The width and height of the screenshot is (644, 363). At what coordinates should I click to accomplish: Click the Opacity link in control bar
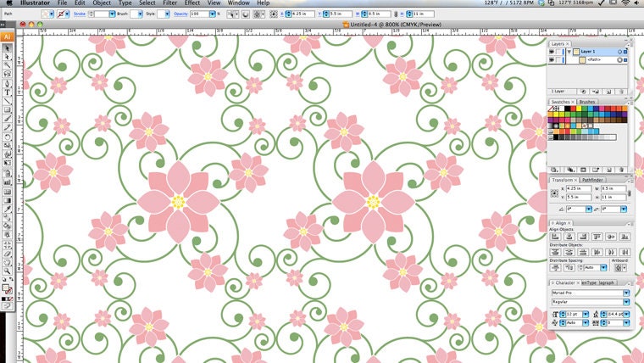(180, 14)
